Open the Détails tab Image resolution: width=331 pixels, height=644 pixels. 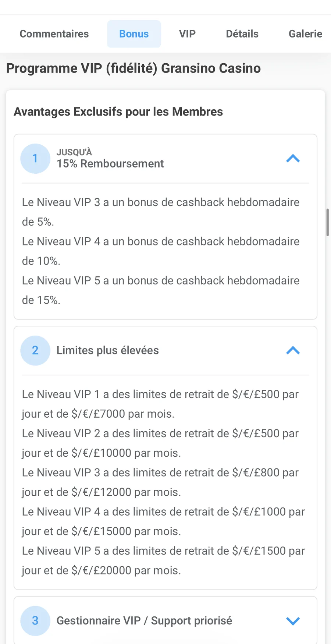[x=242, y=34]
